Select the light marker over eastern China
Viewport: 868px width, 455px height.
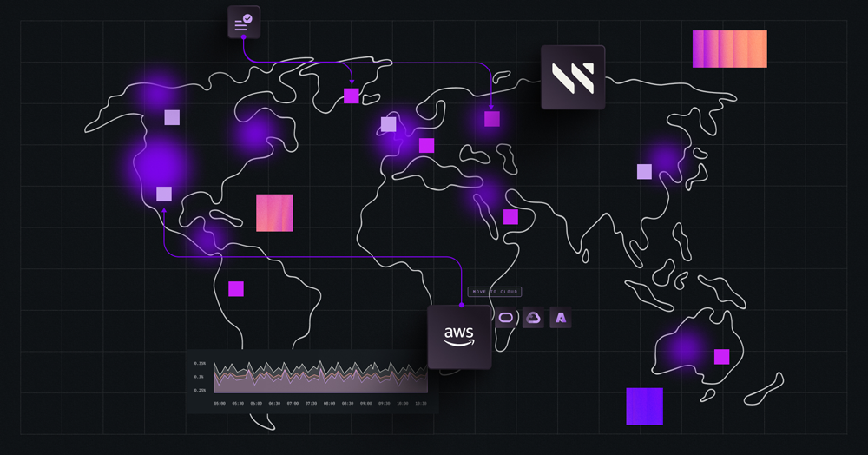tap(644, 172)
